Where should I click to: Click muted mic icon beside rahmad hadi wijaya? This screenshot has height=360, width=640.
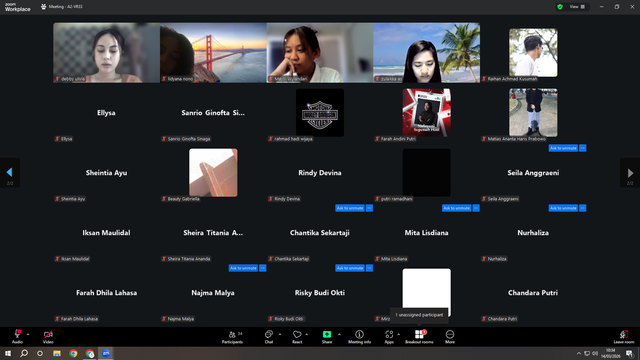tap(271, 139)
